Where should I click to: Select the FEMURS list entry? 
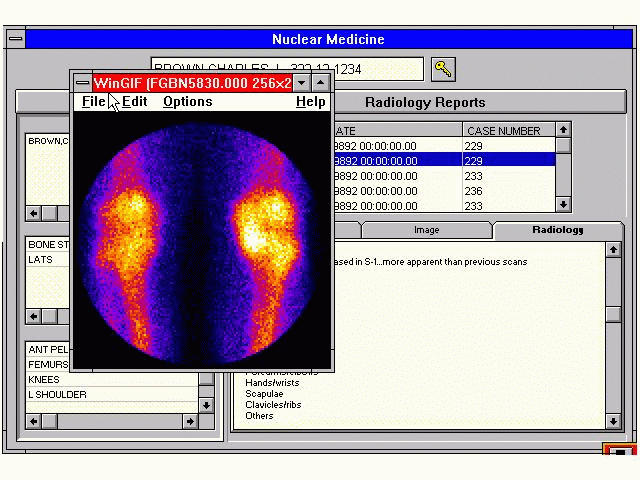tap(48, 364)
